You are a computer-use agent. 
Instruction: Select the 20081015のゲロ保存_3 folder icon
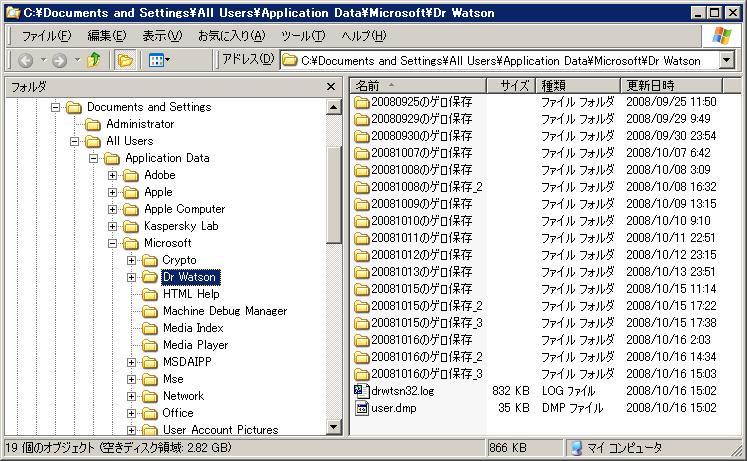[362, 323]
